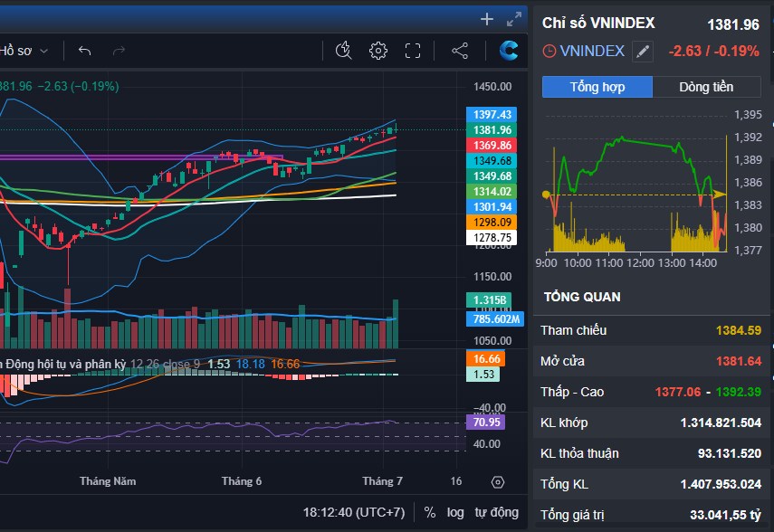
Task: Click the high value 1392.39
Action: click(x=739, y=392)
